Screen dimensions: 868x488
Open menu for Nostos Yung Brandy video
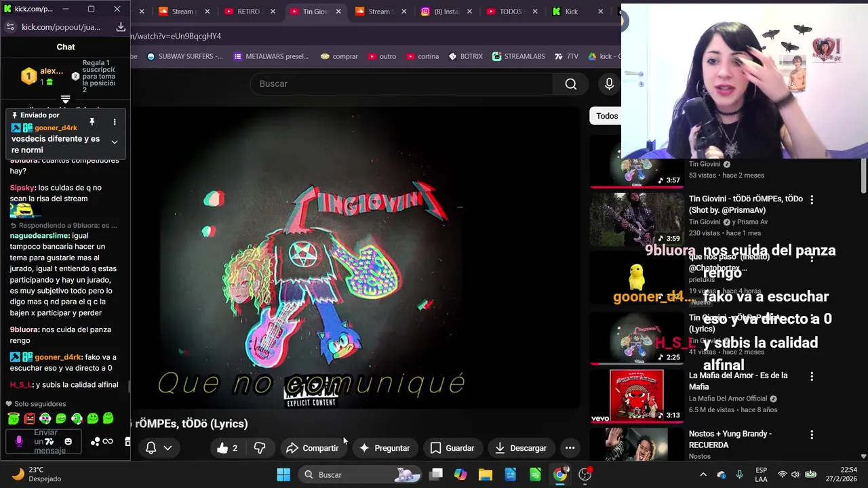coord(812,434)
